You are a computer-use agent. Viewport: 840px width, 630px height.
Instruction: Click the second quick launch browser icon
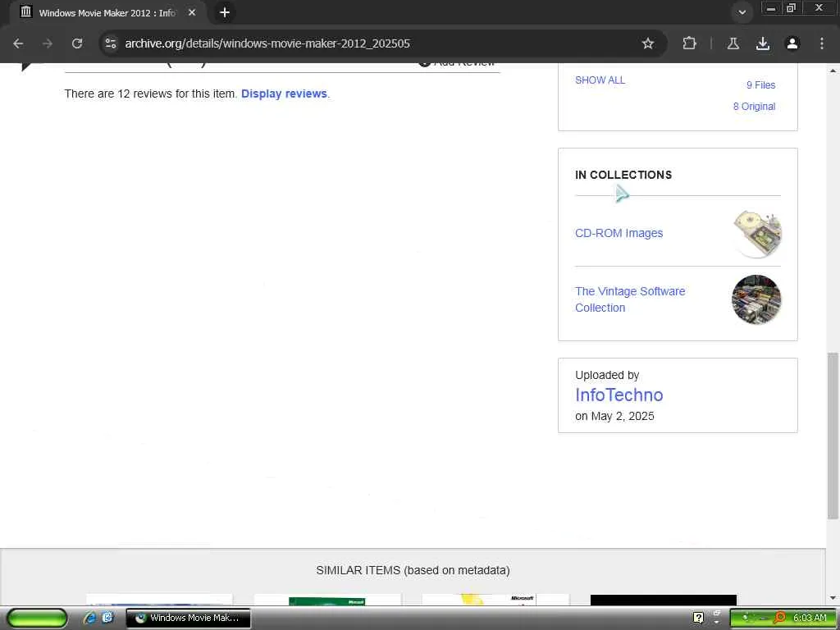pyautogui.click(x=107, y=618)
